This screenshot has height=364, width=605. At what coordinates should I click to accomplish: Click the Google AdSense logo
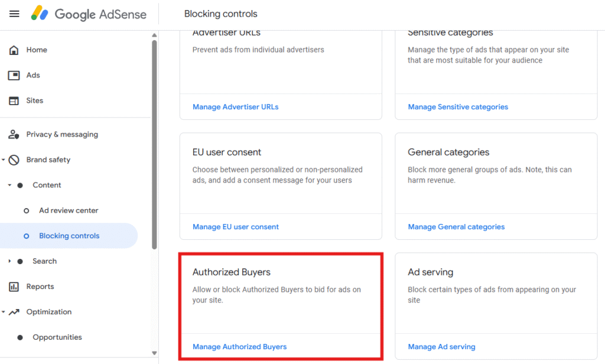[89, 14]
